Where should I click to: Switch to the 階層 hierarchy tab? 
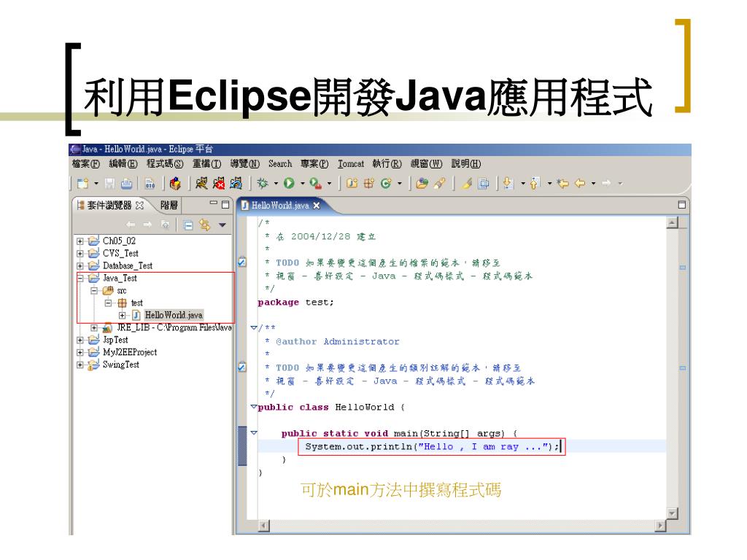click(x=169, y=205)
